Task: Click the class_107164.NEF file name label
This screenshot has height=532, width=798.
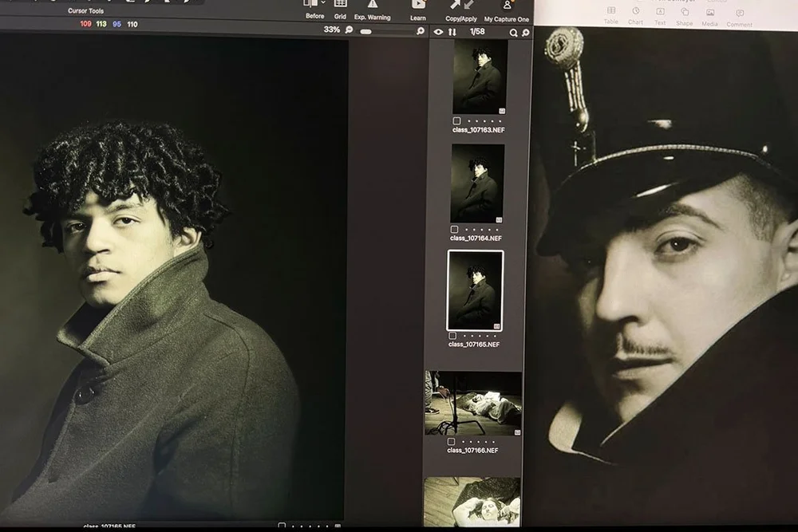Action: pos(476,238)
